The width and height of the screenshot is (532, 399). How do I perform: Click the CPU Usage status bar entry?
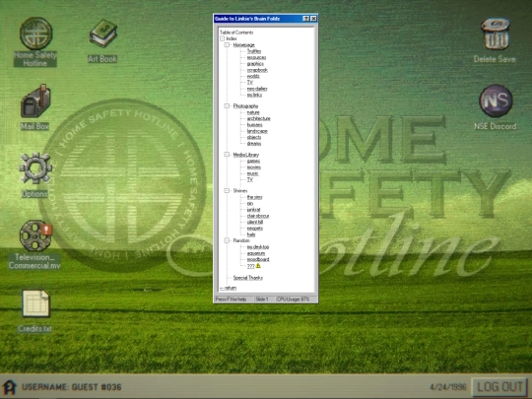pyautogui.click(x=297, y=299)
